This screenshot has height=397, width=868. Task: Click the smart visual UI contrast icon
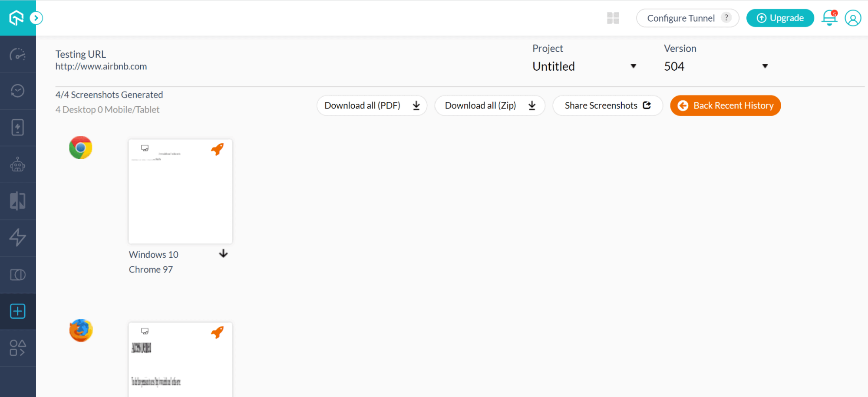[x=17, y=274]
